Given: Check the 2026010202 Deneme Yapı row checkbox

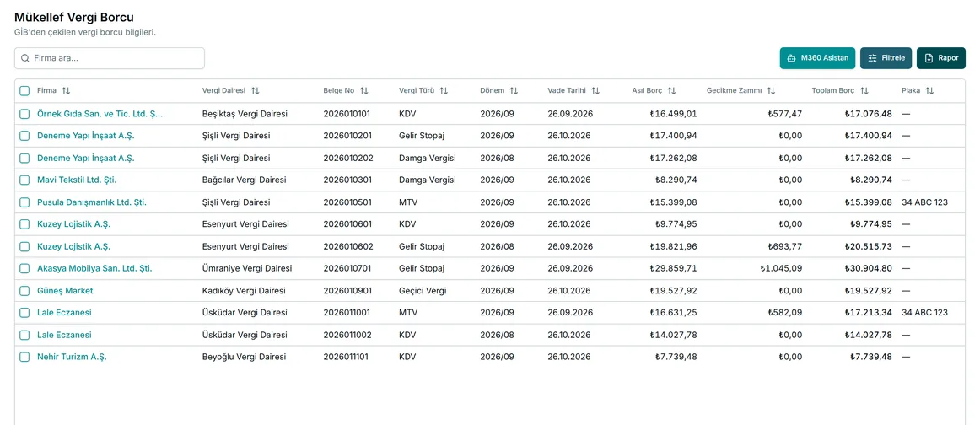Looking at the screenshot, I should (x=24, y=159).
